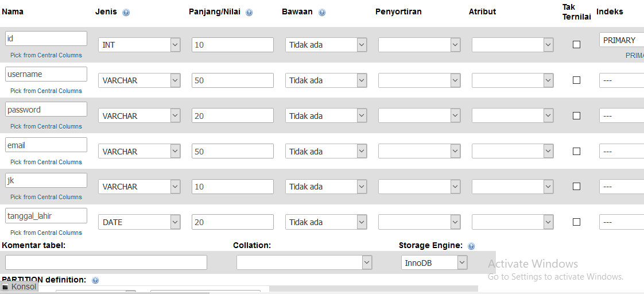
Task: Click the tanggal_lahir length field
Action: pyautogui.click(x=232, y=222)
